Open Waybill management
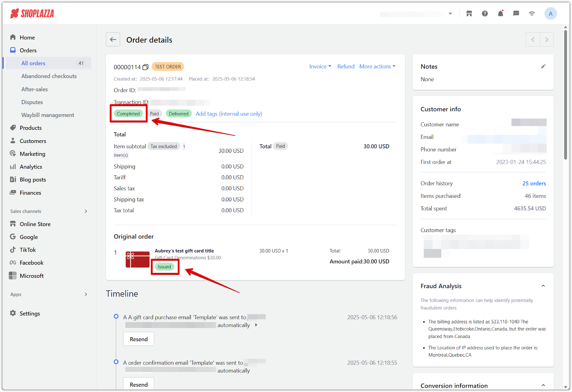572x392 pixels. [48, 115]
